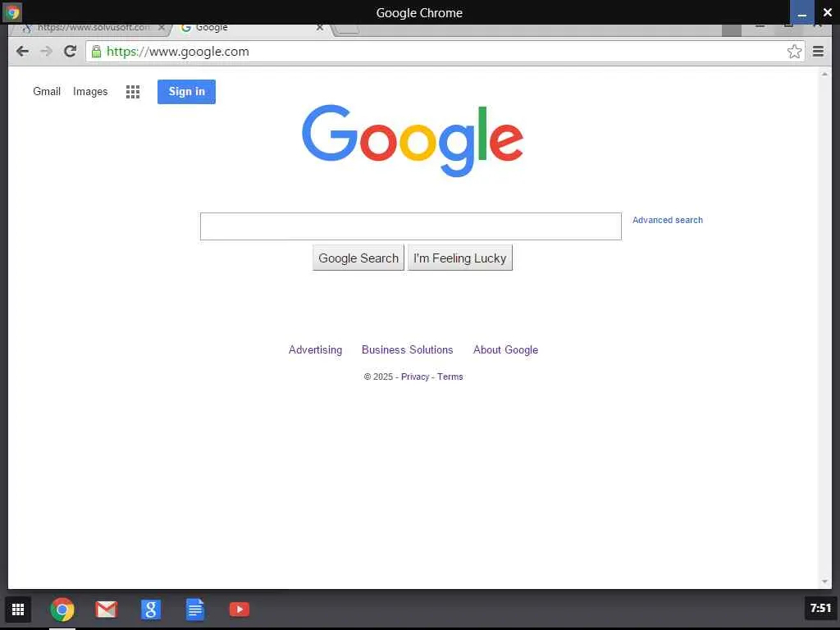Open the Terms link

[450, 377]
